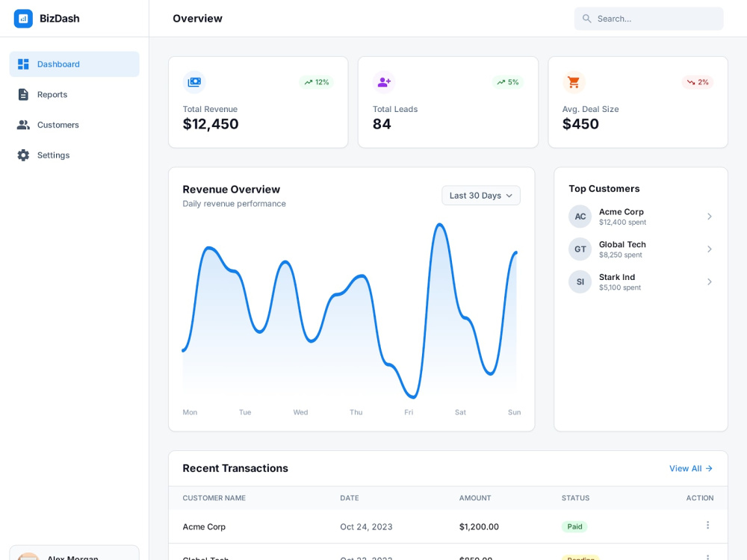This screenshot has height=560, width=747.
Task: Click the Top Customers heading
Action: [604, 189]
